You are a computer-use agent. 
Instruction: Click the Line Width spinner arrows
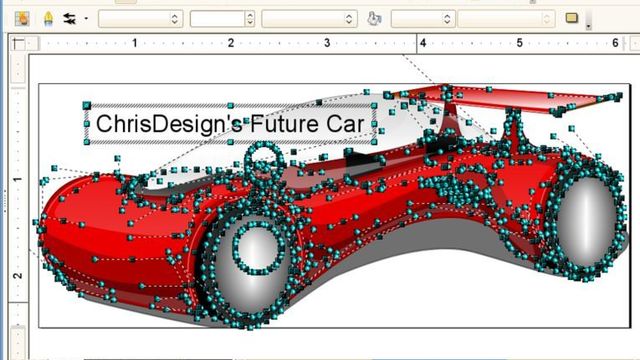coord(250,19)
